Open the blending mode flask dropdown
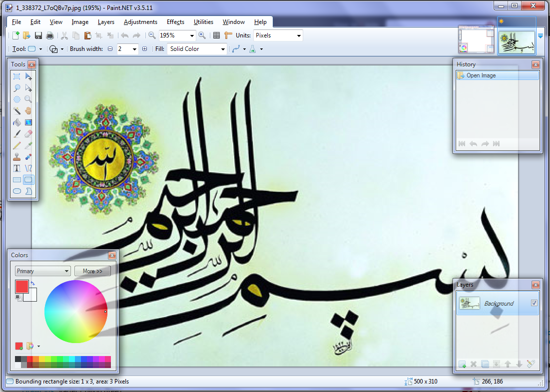This screenshot has width=550, height=392. (261, 49)
